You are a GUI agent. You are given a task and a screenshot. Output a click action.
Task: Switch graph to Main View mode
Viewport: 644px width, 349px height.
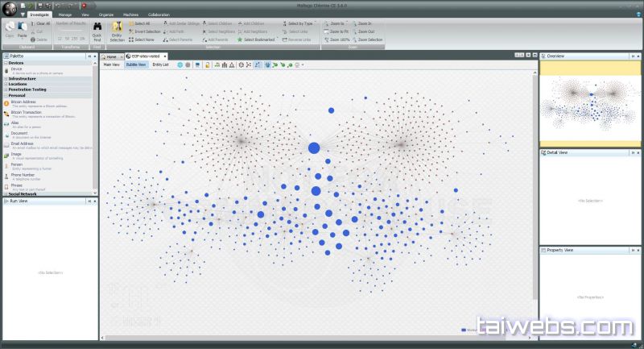(x=112, y=64)
